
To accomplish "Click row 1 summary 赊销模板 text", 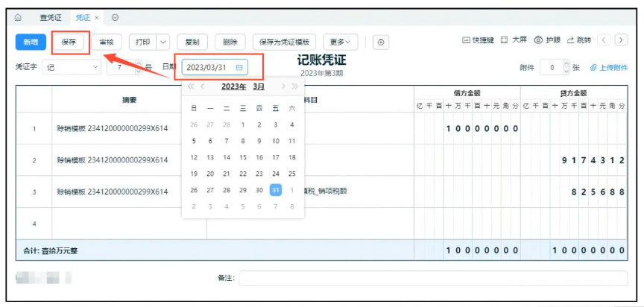I will [113, 128].
